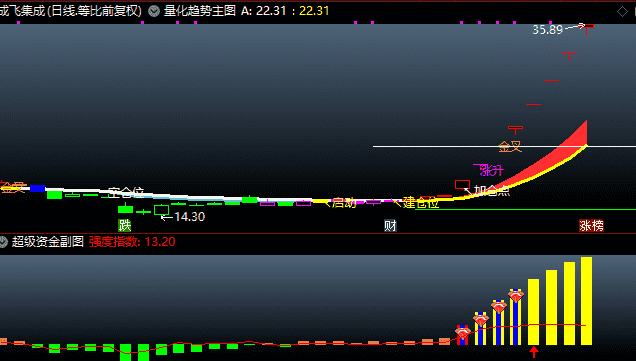Viewport: 636px width, 361px height.
Task: Click the 14.30 low price label
Action: pos(189,217)
